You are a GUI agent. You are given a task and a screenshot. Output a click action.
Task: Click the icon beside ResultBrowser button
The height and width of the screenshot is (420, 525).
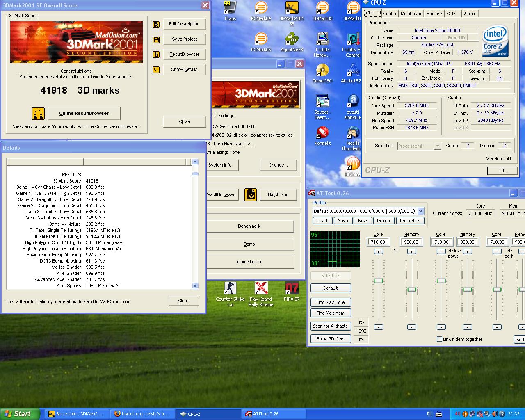(x=156, y=55)
